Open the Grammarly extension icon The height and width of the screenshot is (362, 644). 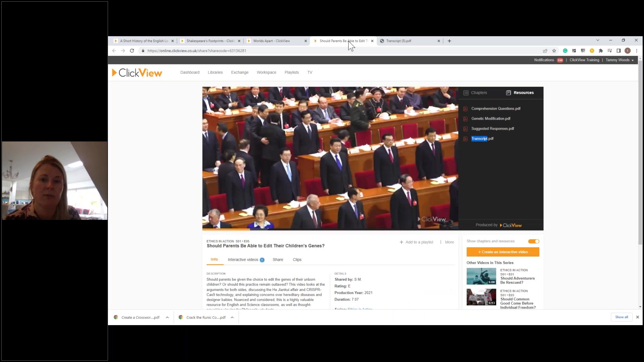coord(565,51)
